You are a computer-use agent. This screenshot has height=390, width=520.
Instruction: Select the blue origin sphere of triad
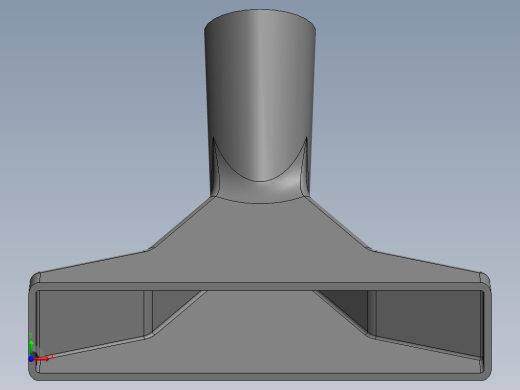(x=31, y=359)
